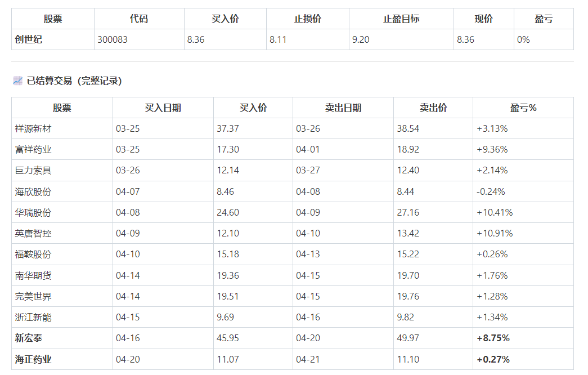Click the chart icon beside 已结算交易
The width and height of the screenshot is (588, 375).
coord(17,81)
